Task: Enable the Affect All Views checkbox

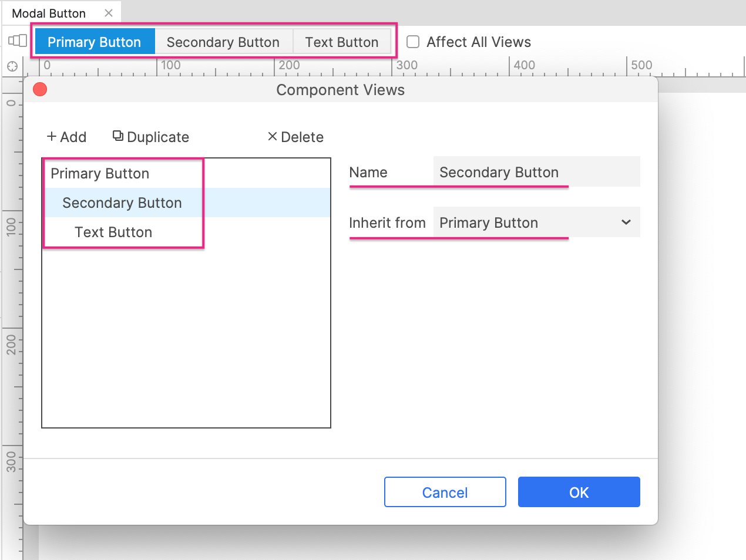Action: click(x=414, y=42)
